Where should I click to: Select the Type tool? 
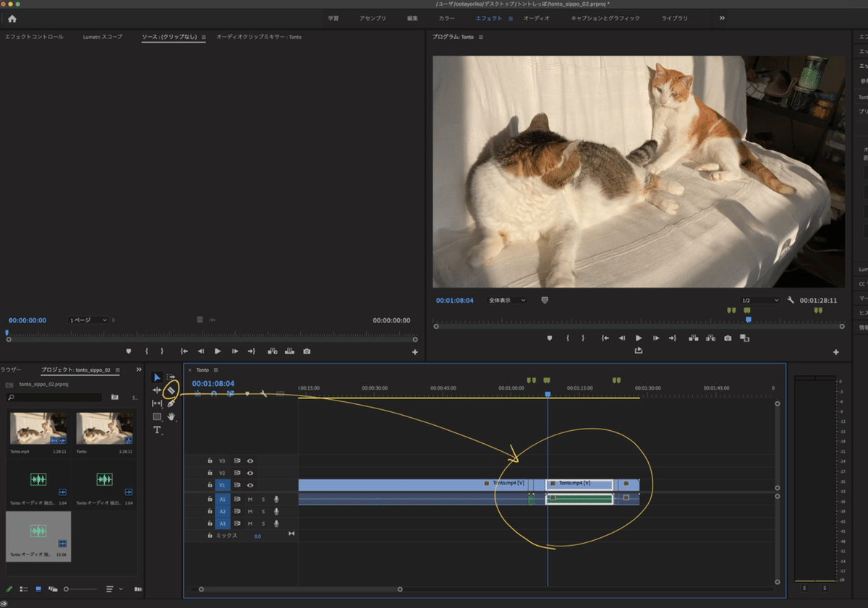(x=157, y=429)
